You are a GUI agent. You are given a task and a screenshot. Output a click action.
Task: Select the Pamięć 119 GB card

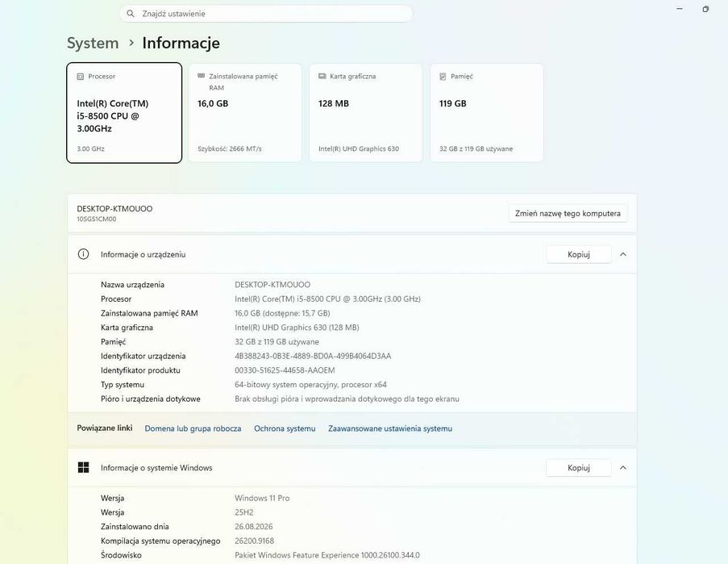[x=487, y=113]
